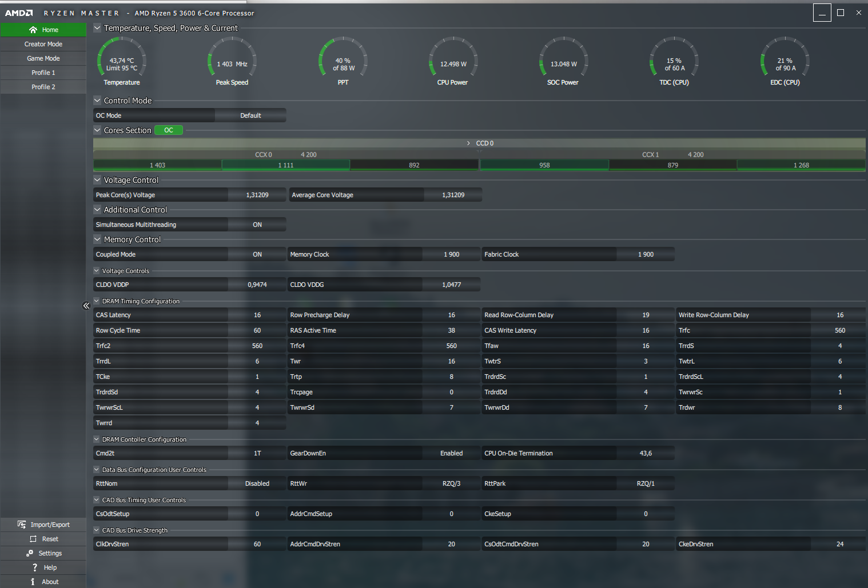Click the AMD logo in title bar

(x=19, y=13)
